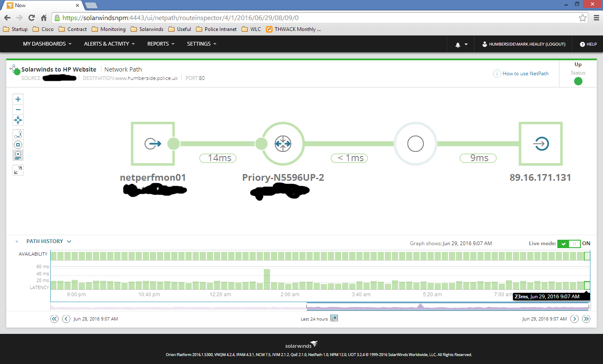Screen dimensions: 603x364
Task: Go back to the previous browser page
Action: [7, 18]
